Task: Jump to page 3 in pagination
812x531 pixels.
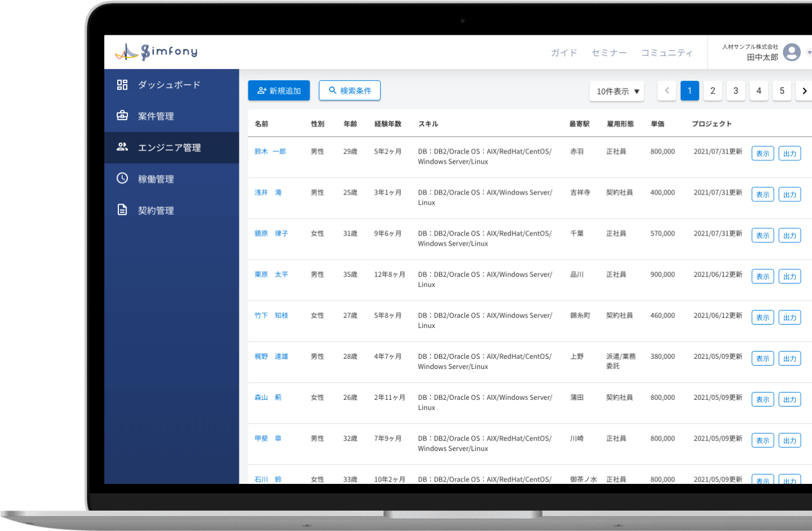Action: pos(736,90)
